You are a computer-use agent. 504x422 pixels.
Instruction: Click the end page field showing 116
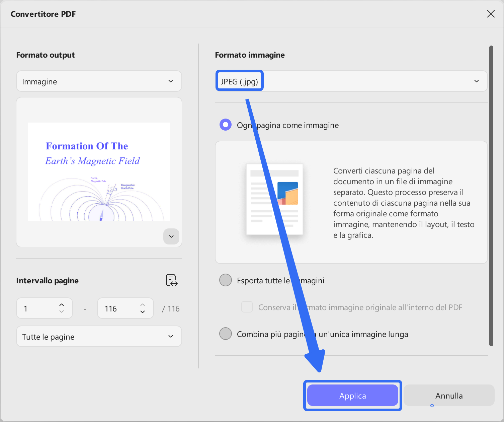[x=125, y=308]
